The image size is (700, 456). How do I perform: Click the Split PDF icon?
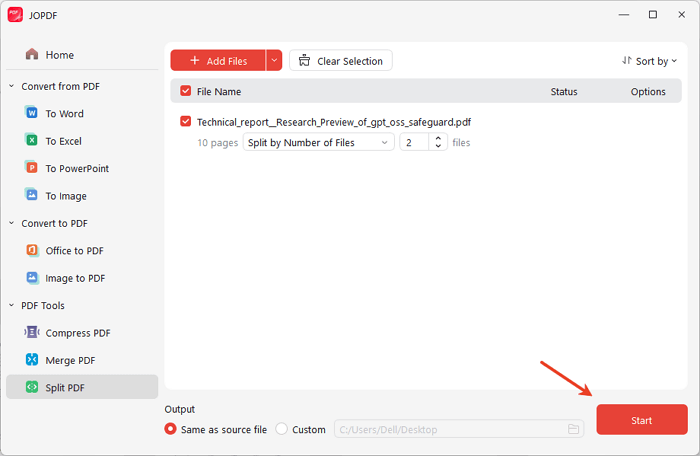pyautogui.click(x=31, y=387)
